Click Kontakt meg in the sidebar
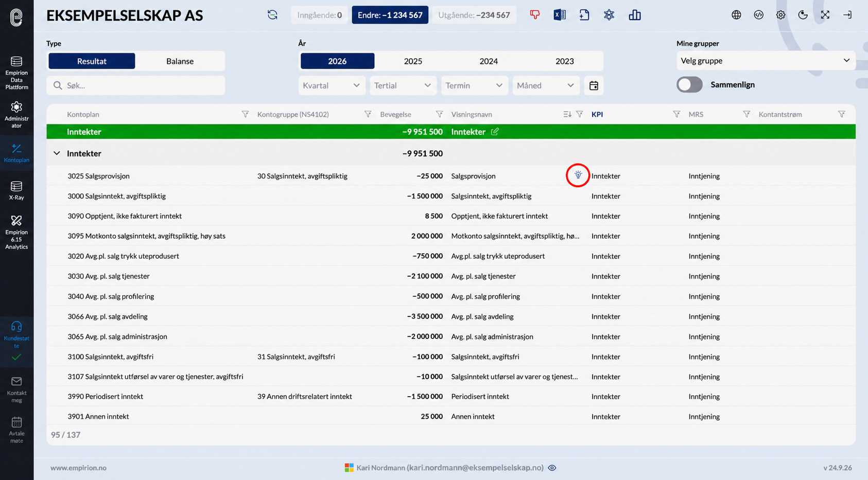Image resolution: width=868 pixels, height=480 pixels. click(16, 389)
